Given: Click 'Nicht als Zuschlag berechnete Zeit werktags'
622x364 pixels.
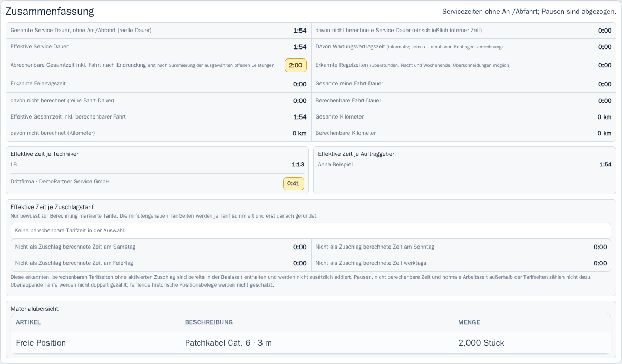Looking at the screenshot, I should [x=371, y=263].
